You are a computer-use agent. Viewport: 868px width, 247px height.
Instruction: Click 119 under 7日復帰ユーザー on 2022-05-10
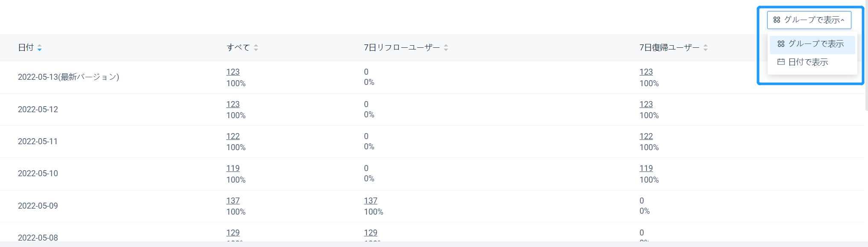point(646,169)
